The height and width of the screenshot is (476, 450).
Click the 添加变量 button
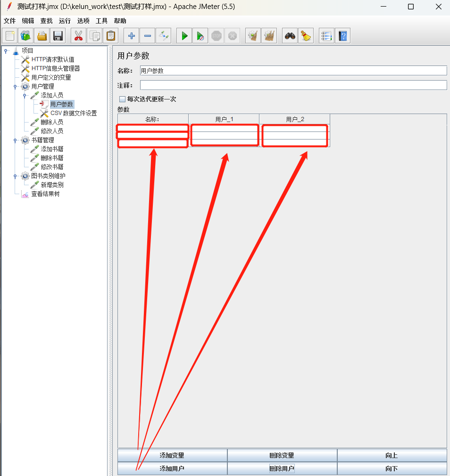[172, 455]
